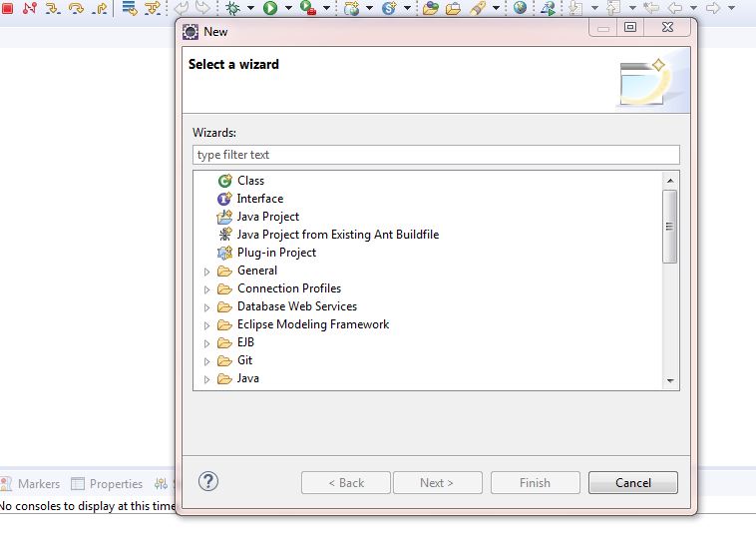This screenshot has height=557, width=756.
Task: Open the Web Browser globe icon
Action: tap(521, 7)
